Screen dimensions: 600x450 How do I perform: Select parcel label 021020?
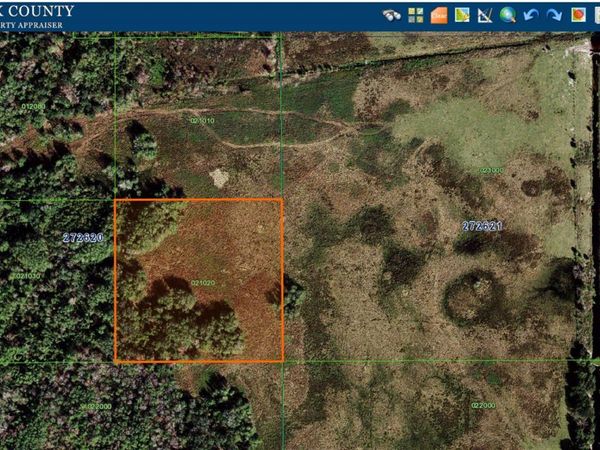tap(203, 283)
